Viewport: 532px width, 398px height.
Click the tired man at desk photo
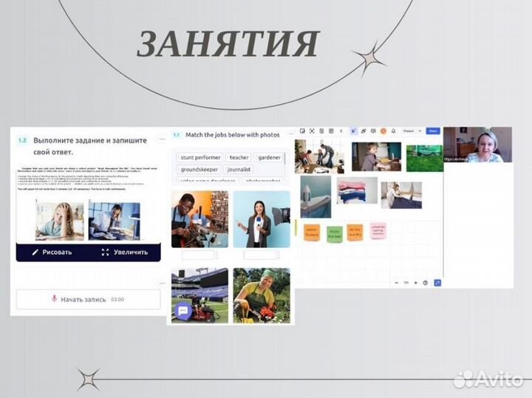pyautogui.click(x=115, y=221)
